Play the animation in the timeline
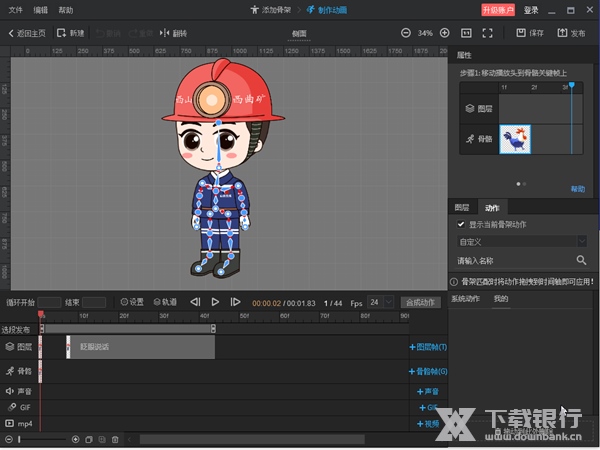This screenshot has width=600, height=450. tap(215, 302)
